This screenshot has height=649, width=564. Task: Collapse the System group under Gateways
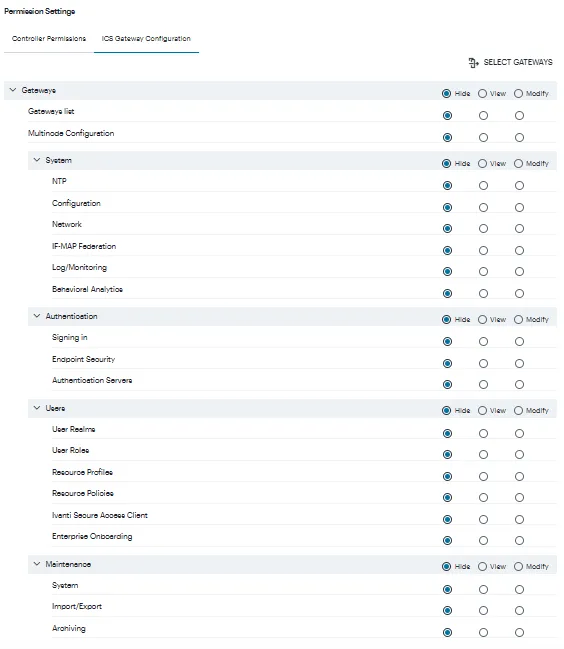[37, 160]
